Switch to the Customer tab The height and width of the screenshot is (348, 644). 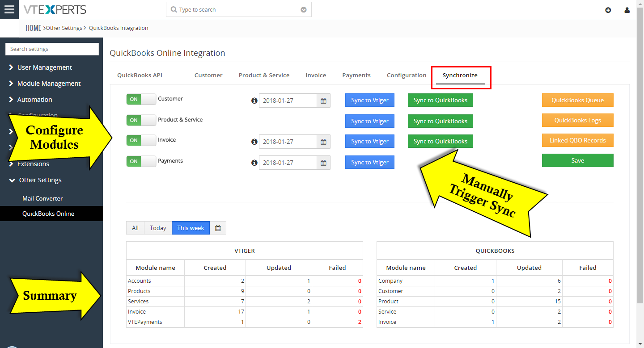(x=208, y=75)
